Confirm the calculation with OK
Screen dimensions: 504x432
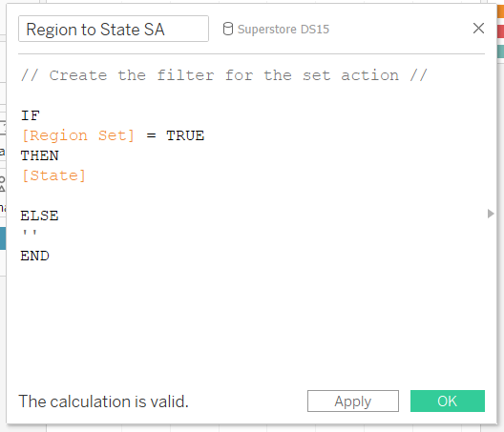(448, 401)
